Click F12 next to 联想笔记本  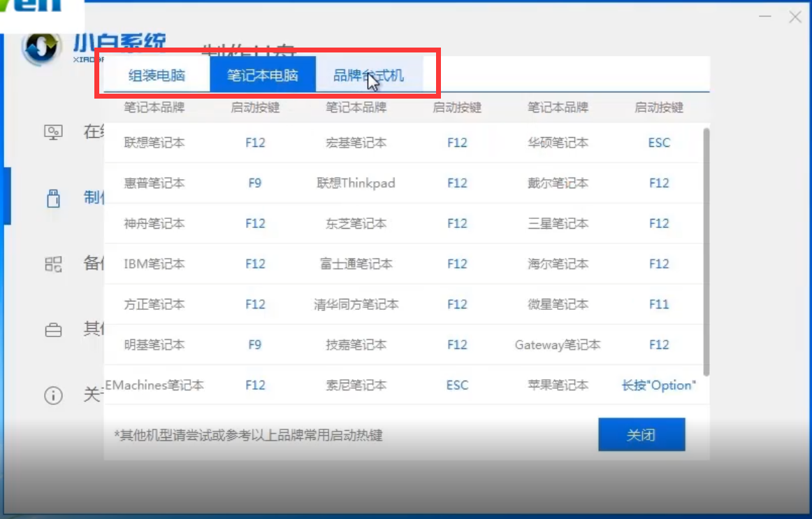254,143
